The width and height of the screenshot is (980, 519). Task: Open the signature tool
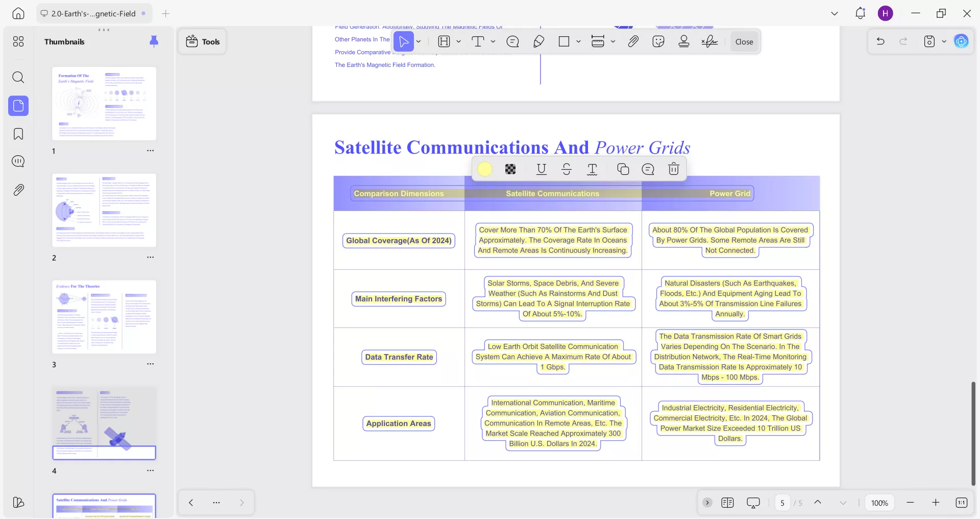(709, 42)
